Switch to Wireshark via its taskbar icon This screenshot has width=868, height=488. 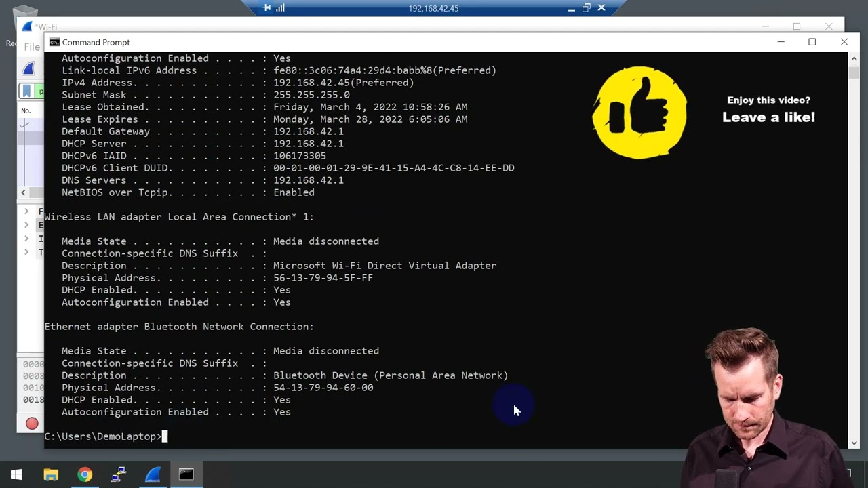153,474
